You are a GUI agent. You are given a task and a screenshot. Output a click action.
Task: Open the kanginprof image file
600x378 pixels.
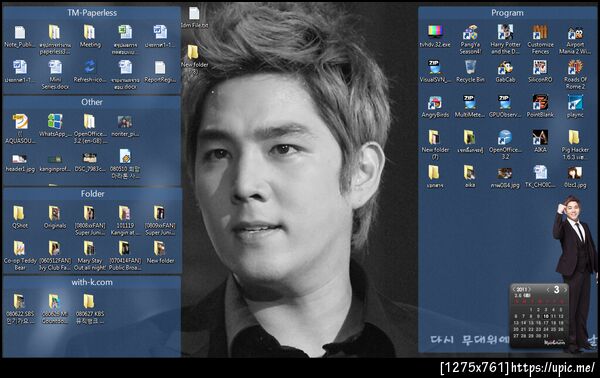point(55,163)
